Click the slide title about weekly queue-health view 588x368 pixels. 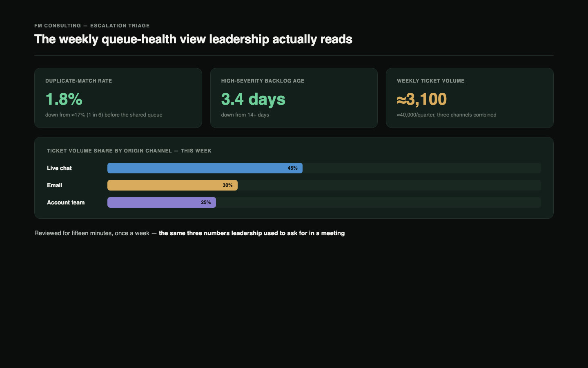click(193, 39)
